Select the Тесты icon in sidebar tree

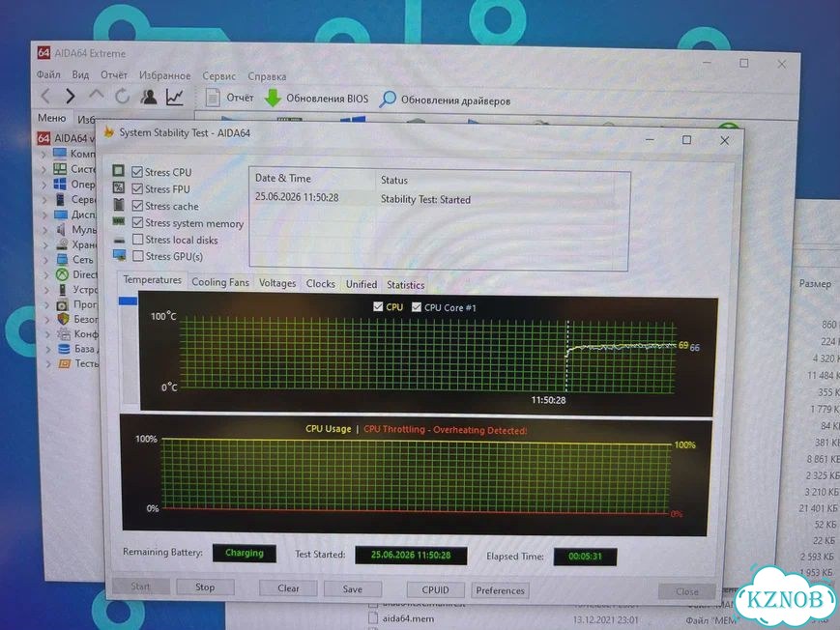pyautogui.click(x=65, y=363)
